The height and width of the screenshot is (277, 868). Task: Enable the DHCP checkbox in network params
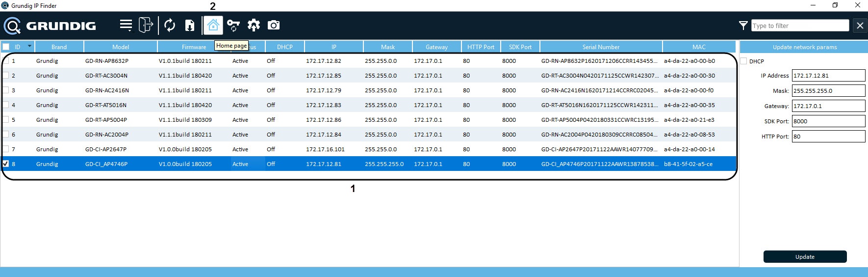[744, 61]
